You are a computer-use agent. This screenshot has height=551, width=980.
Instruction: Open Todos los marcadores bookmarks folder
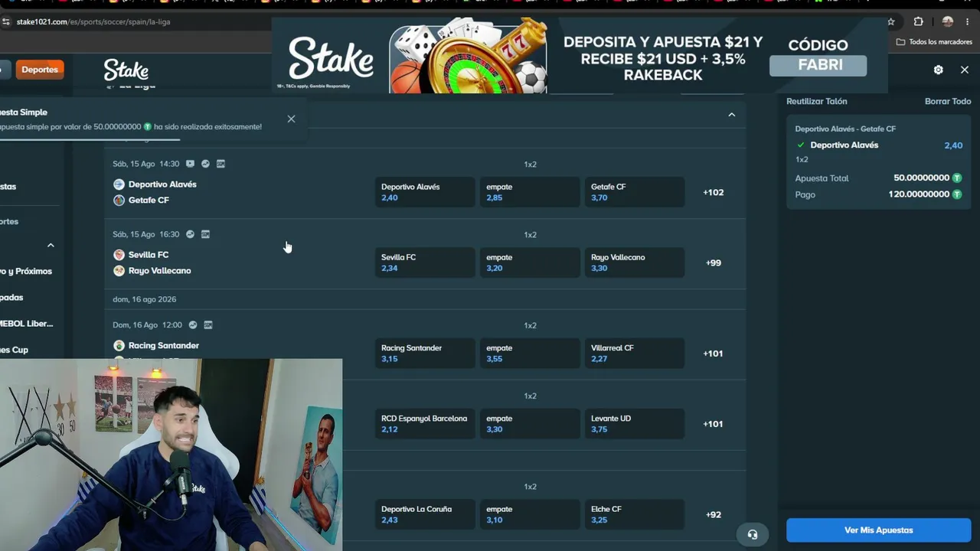[934, 41]
